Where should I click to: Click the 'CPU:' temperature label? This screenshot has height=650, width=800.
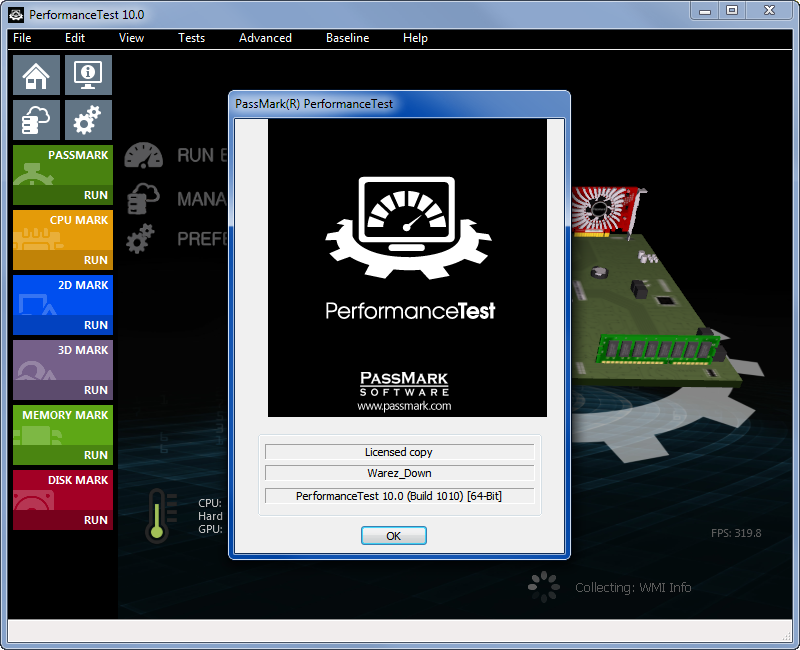pos(210,503)
